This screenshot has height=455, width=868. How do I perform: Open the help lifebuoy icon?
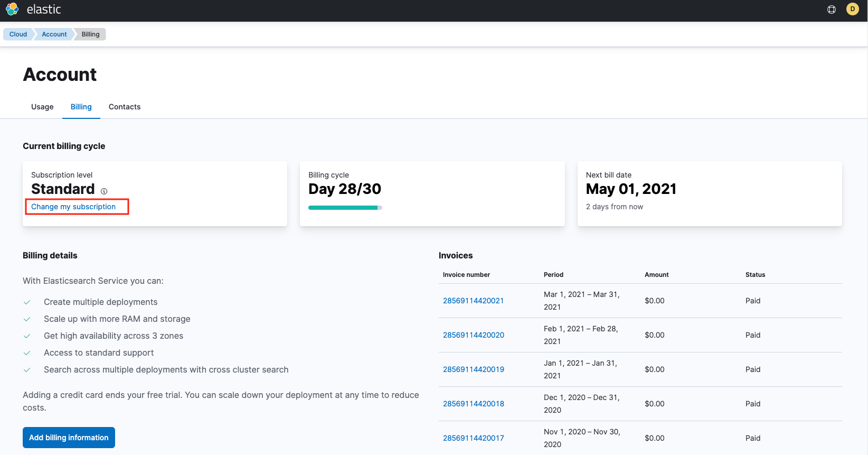[x=832, y=10]
